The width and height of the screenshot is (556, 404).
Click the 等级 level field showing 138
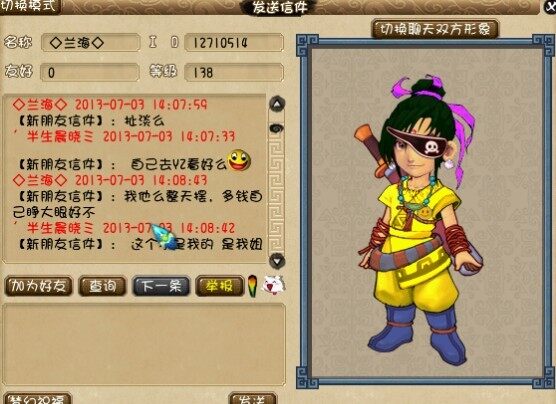click(x=234, y=73)
